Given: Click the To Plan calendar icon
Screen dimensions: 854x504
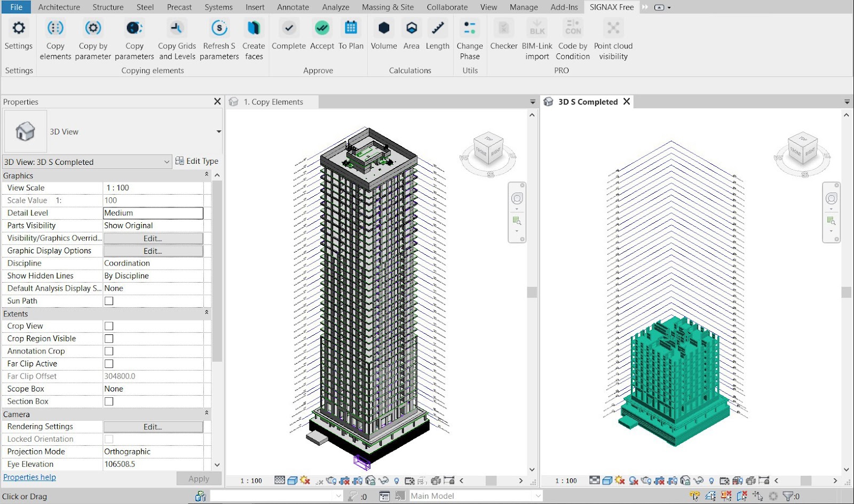Looking at the screenshot, I should 351,28.
